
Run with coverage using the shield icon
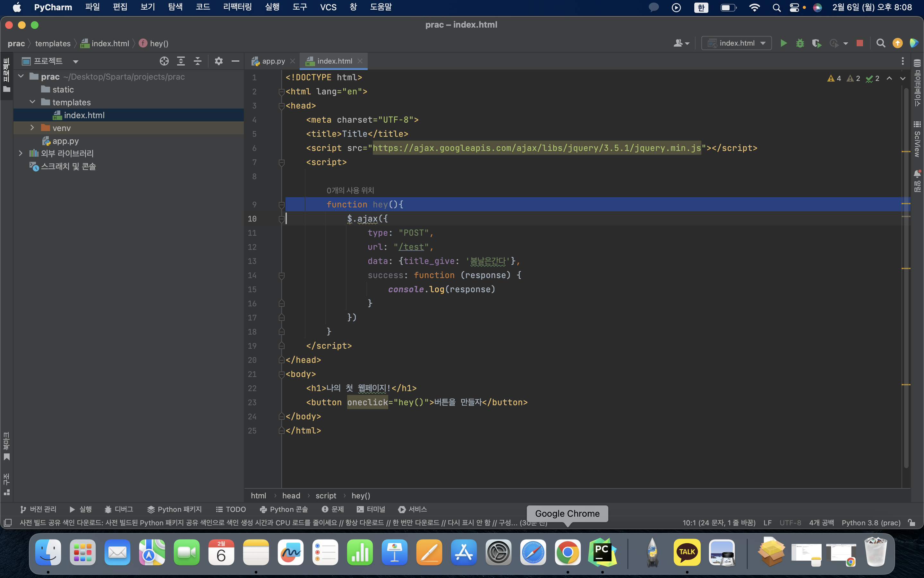click(816, 43)
